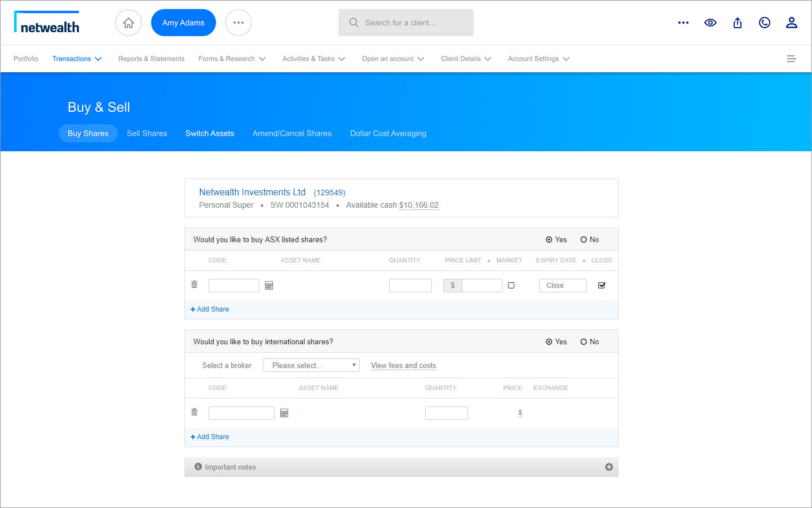Open the ASX code lookup grid icon
This screenshot has height=508, width=812.
tap(269, 286)
